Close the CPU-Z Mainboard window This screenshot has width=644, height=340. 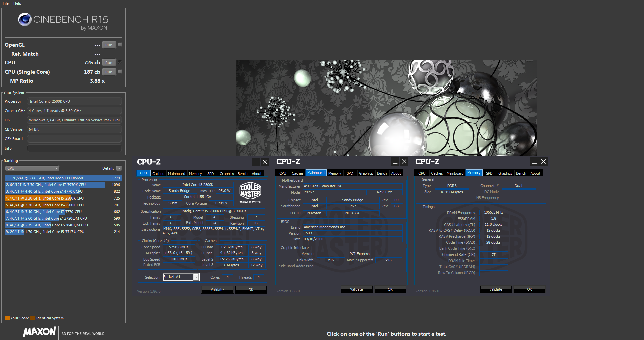point(404,162)
